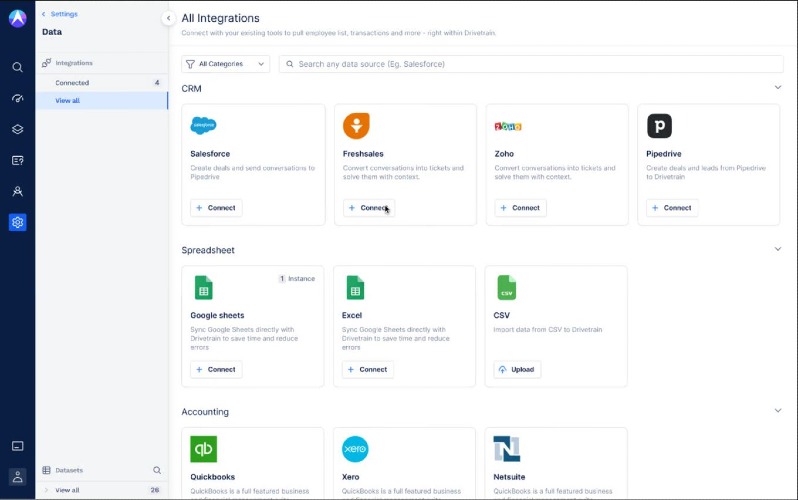Click the Connected count badge 4

tap(157, 83)
